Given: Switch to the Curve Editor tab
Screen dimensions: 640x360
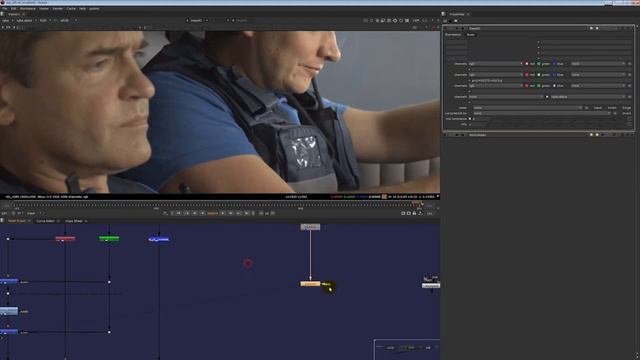Looking at the screenshot, I should 45,221.
